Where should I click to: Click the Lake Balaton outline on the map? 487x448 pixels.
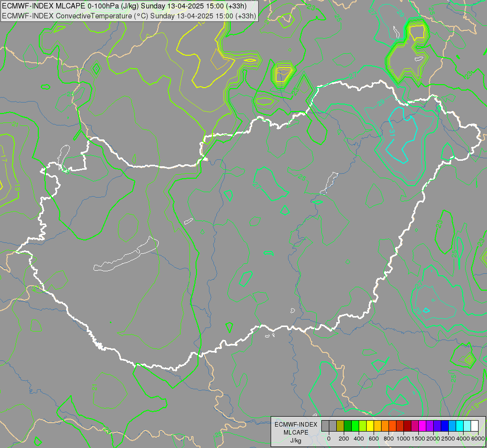126,255
